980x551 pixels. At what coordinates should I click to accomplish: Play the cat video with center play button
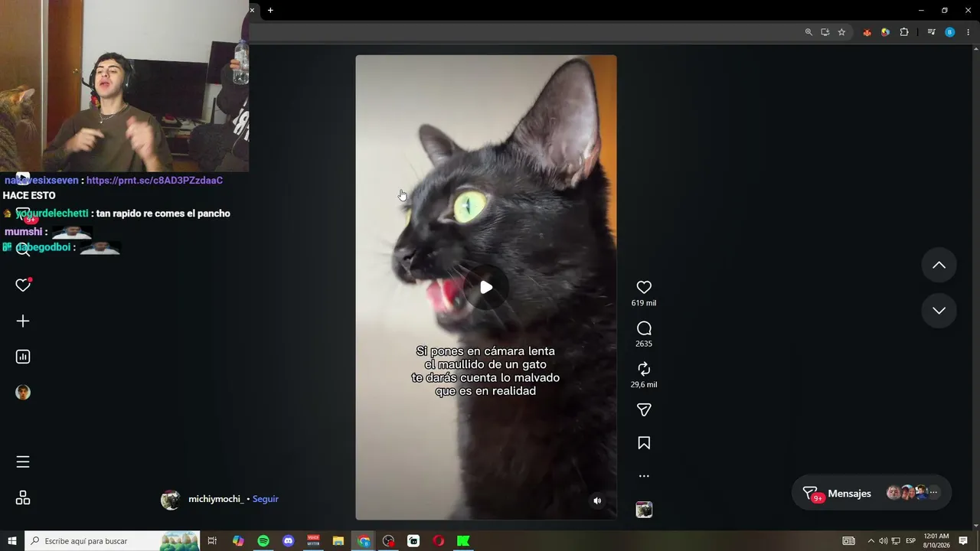(486, 288)
